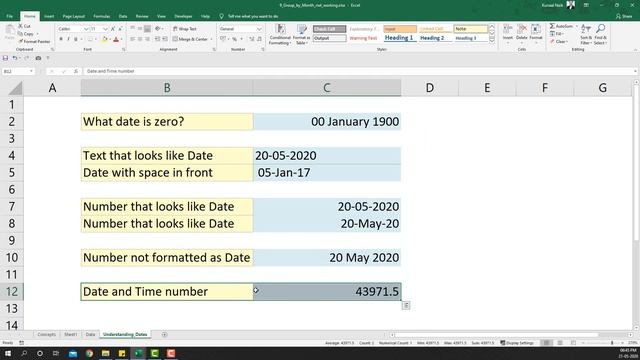Click the Fill Color bucket swatch

click(x=104, y=39)
